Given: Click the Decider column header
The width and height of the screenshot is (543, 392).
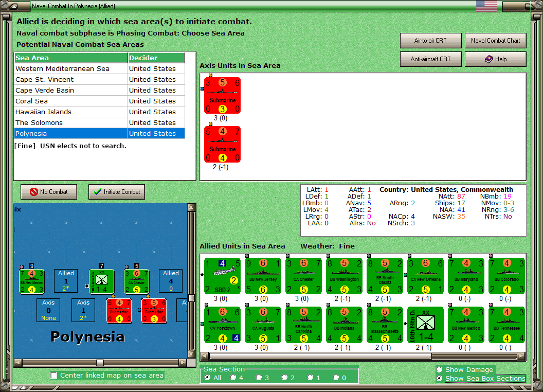Looking at the screenshot, I should [x=156, y=58].
